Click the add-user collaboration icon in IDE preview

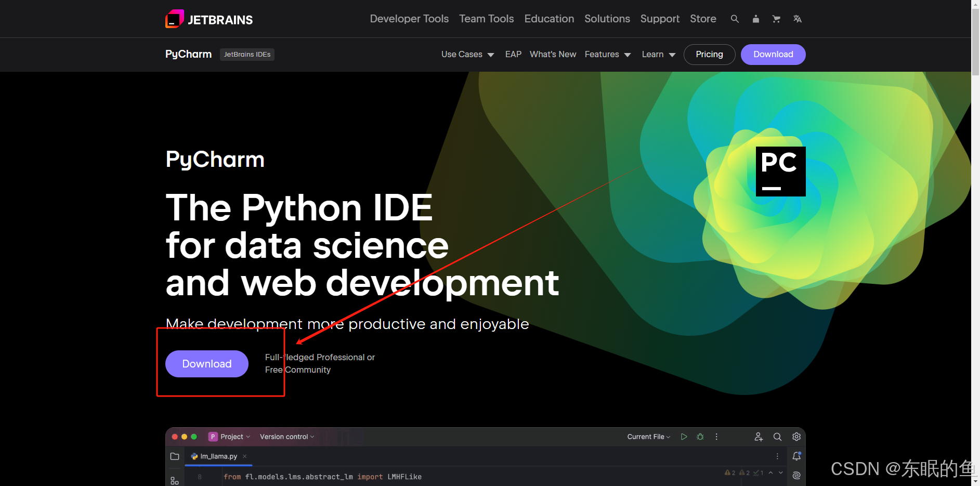point(759,437)
